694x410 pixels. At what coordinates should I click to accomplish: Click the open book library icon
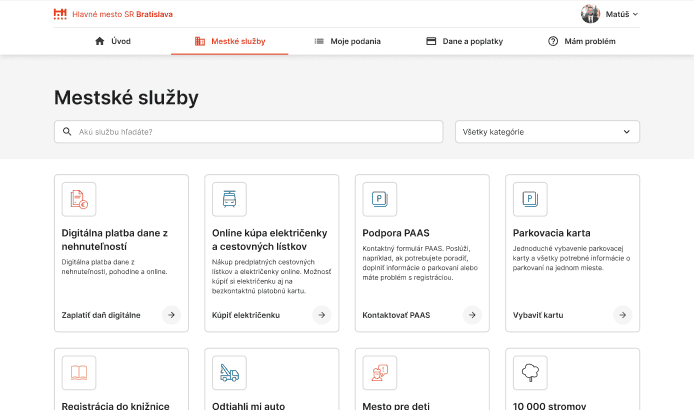(x=78, y=373)
